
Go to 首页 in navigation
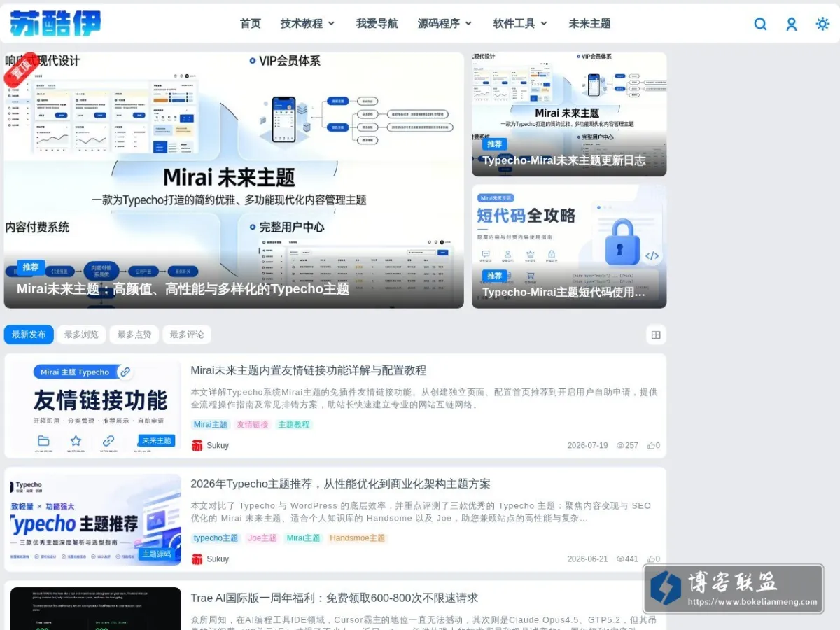click(x=251, y=24)
